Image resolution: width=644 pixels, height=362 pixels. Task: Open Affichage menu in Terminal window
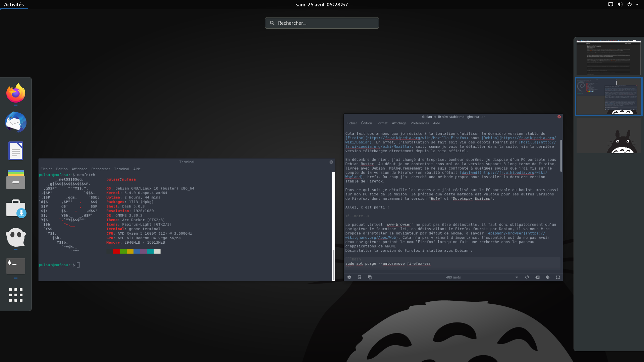click(79, 169)
